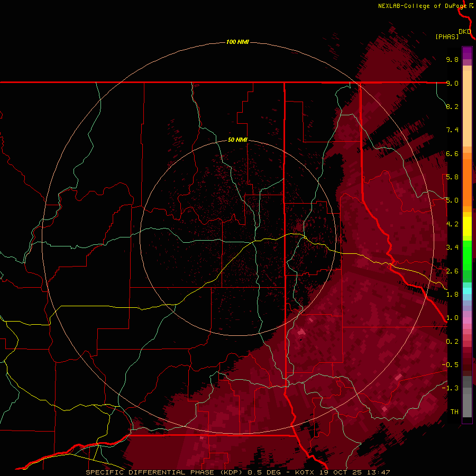
Task: Click the 2.6 legend value
Action: click(x=452, y=271)
